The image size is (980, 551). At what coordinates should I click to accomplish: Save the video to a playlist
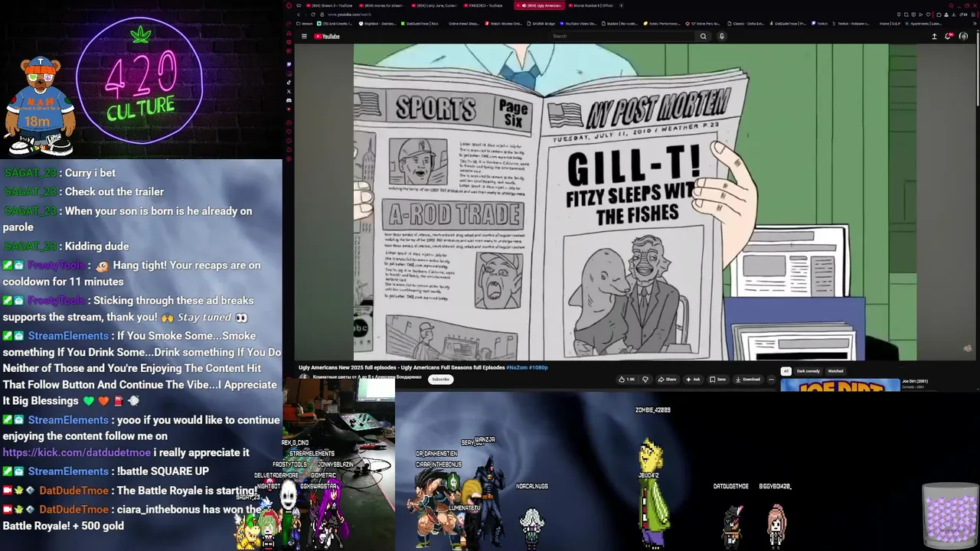(x=718, y=380)
